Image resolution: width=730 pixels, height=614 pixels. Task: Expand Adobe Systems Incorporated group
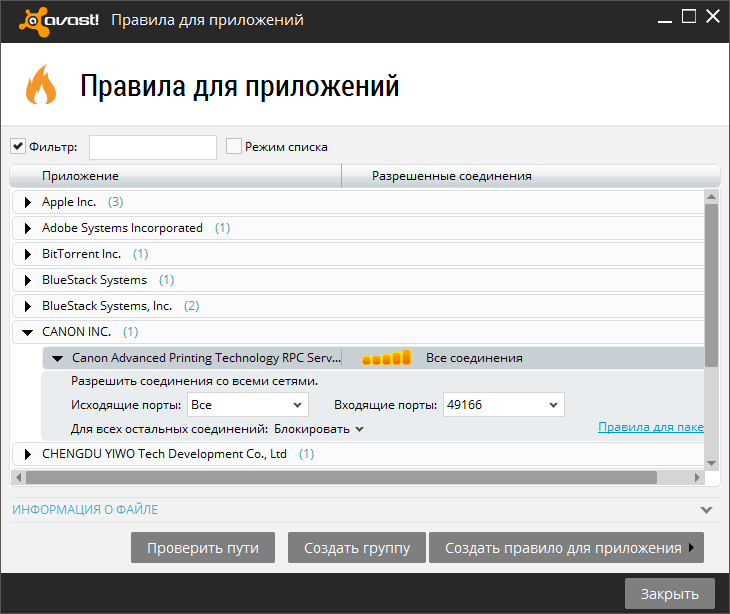(x=27, y=228)
